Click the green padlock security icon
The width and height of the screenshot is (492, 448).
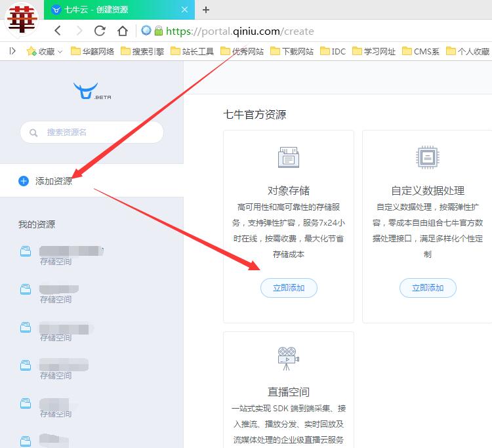pyautogui.click(x=159, y=30)
